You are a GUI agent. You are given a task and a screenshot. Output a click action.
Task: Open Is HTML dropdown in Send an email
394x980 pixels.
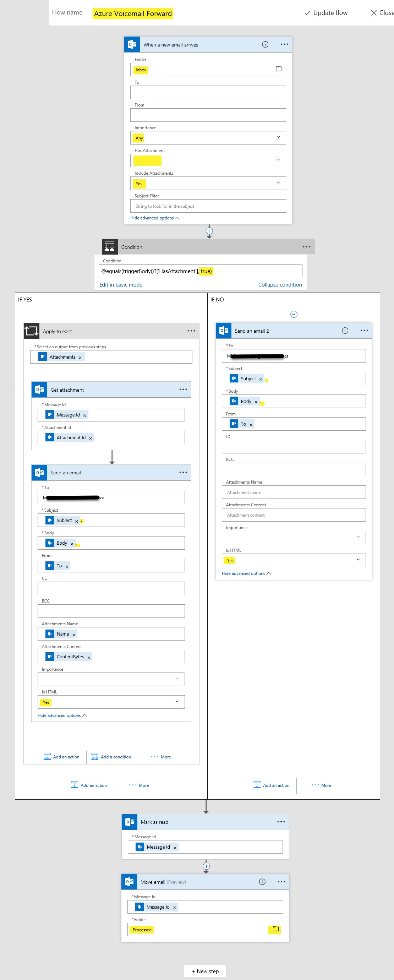tap(111, 702)
